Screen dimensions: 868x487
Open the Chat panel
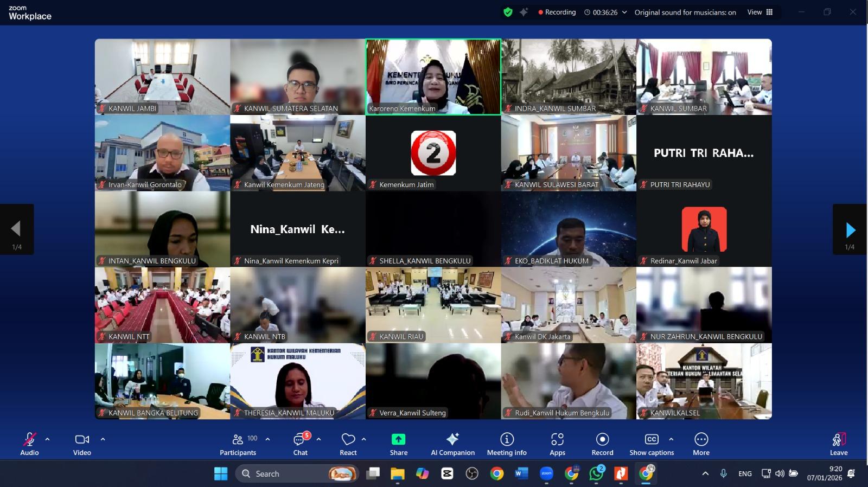pyautogui.click(x=300, y=444)
